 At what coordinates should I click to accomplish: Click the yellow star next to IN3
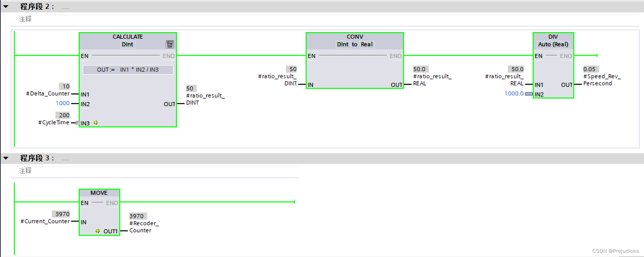(96, 123)
